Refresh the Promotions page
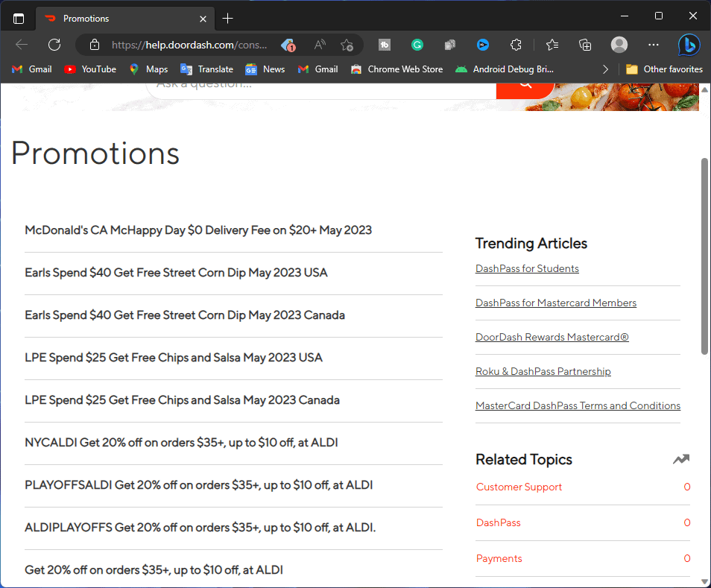The width and height of the screenshot is (711, 588). click(54, 45)
